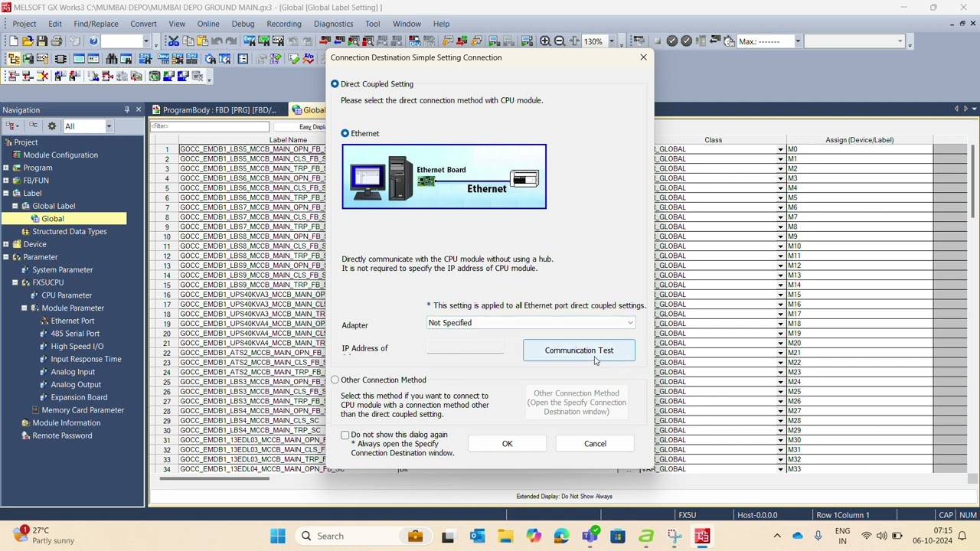This screenshot has height=551, width=980.
Task: Open the Adapter Not Specified dropdown
Action: (x=531, y=323)
